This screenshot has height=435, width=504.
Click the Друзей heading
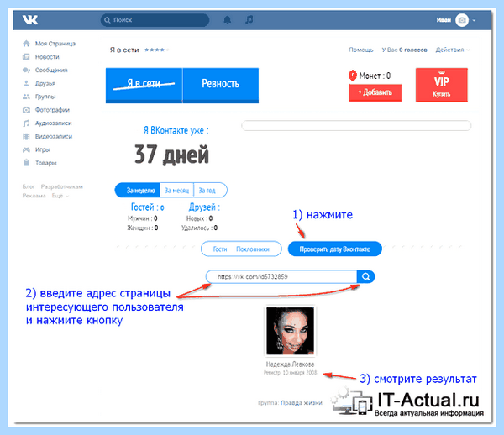pyautogui.click(x=204, y=207)
